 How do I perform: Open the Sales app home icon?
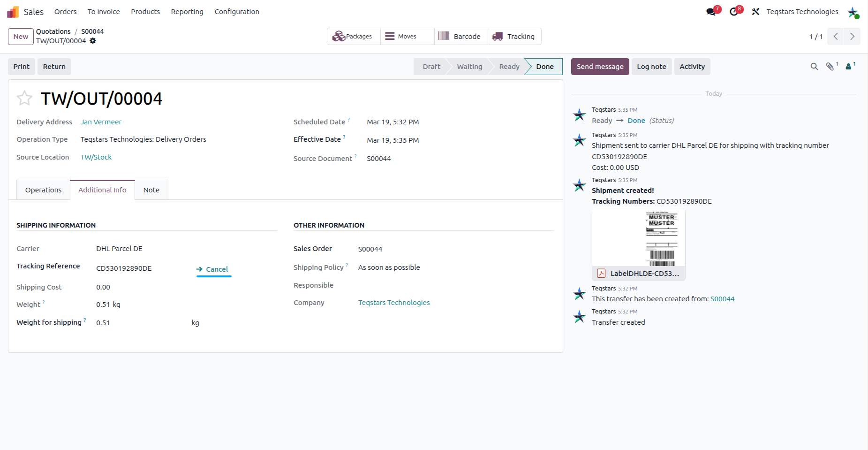(x=13, y=12)
